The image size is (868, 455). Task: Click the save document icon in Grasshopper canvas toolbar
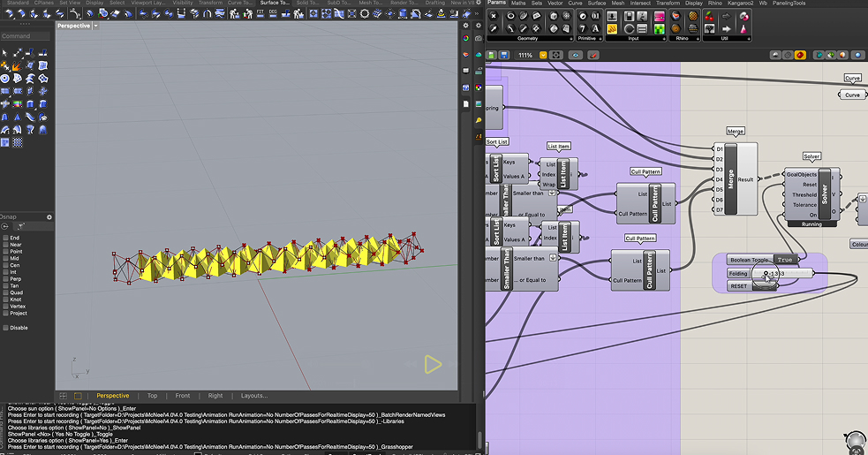coord(503,55)
